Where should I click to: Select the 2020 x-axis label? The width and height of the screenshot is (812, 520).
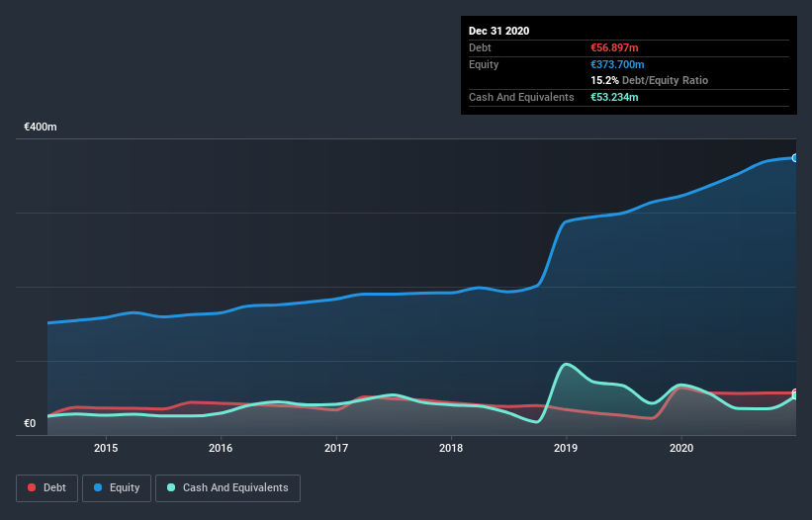(x=681, y=448)
